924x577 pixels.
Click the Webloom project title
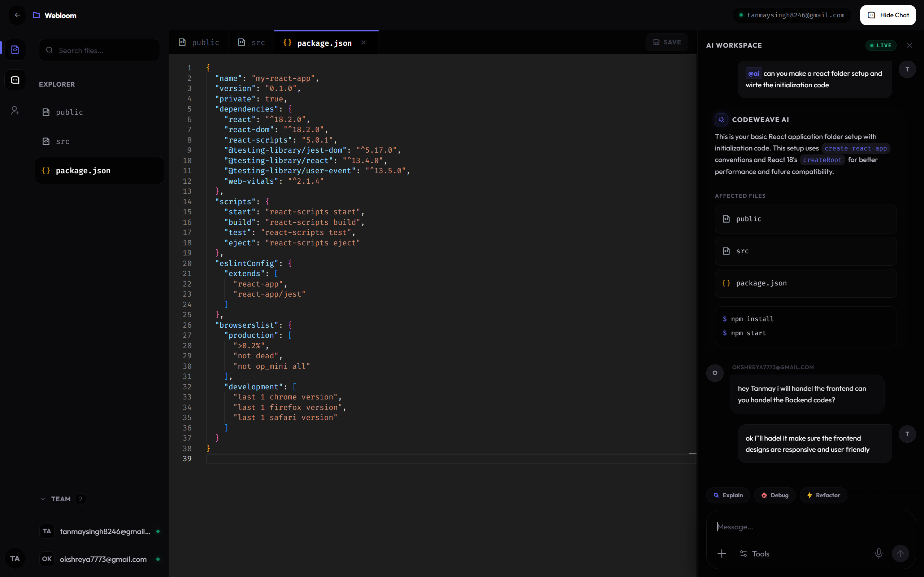(x=60, y=15)
